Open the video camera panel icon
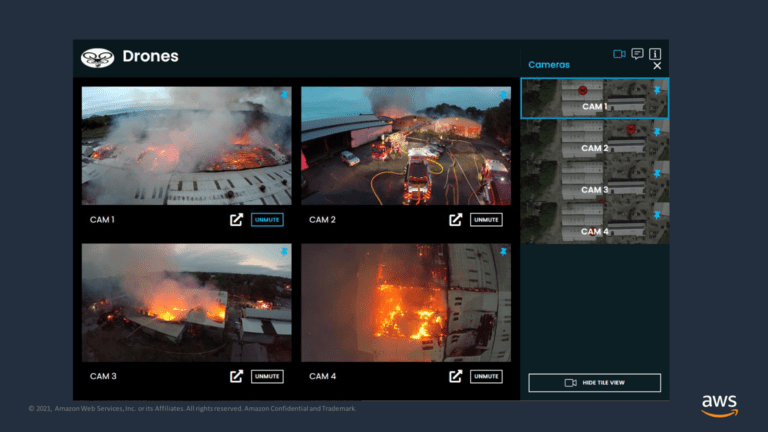 619,54
